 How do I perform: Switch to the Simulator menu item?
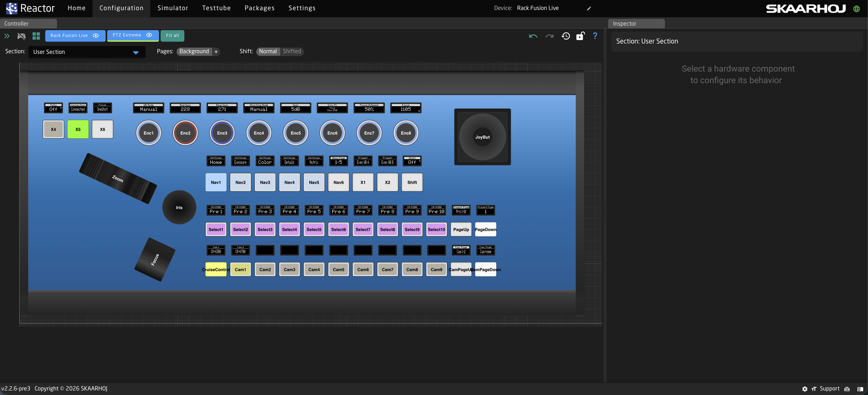click(x=173, y=8)
